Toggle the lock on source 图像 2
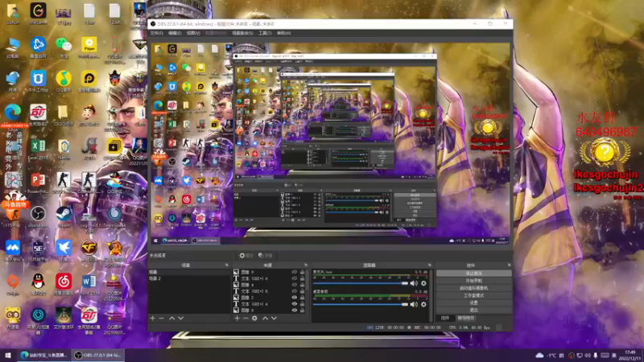 tap(303, 298)
